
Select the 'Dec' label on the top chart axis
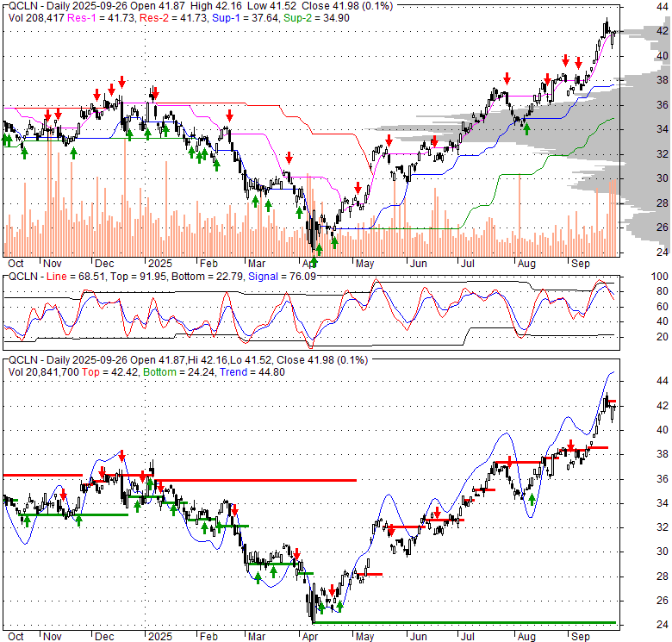[104, 264]
